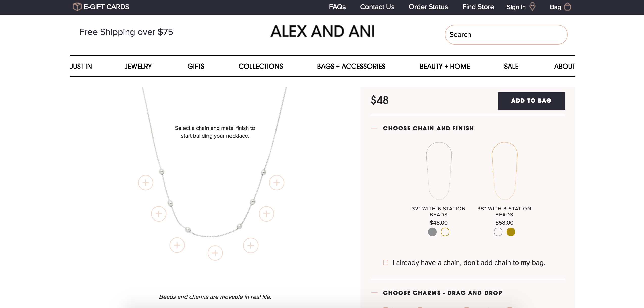Add charm at top right plus slot
This screenshot has width=644, height=308.
pyautogui.click(x=277, y=183)
